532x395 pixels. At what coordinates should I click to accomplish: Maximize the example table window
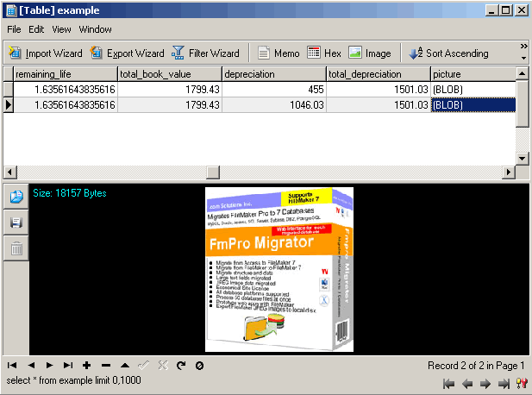coord(505,10)
